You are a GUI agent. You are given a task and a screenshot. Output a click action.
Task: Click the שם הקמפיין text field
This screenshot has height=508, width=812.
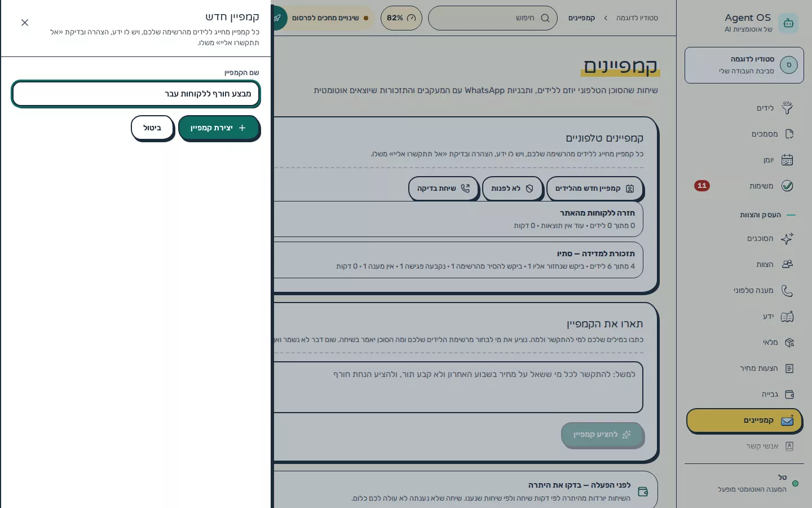coord(136,94)
